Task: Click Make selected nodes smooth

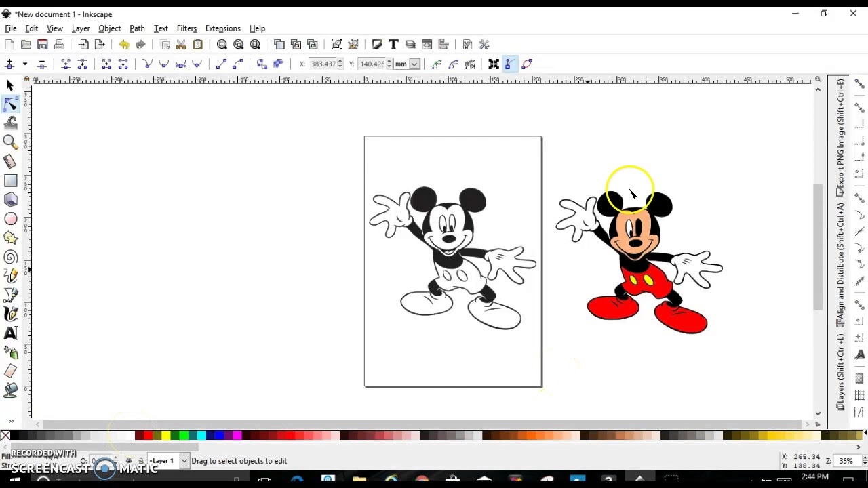Action: click(163, 64)
